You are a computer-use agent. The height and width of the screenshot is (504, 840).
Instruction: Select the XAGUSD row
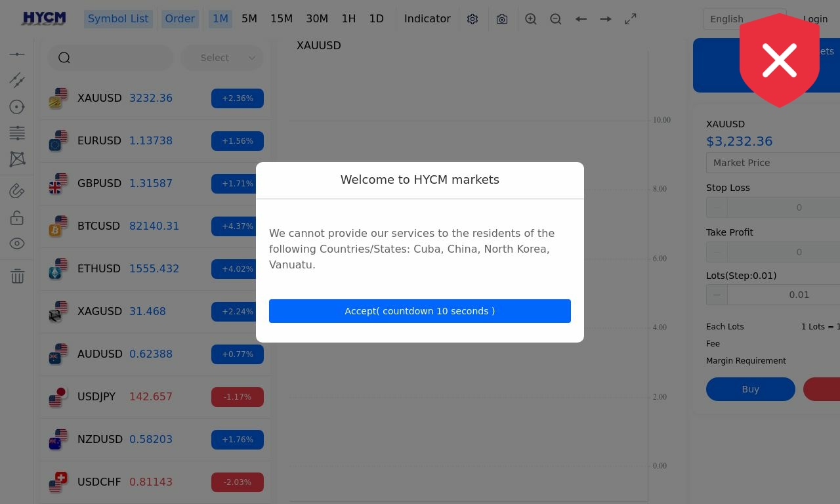coord(156,312)
